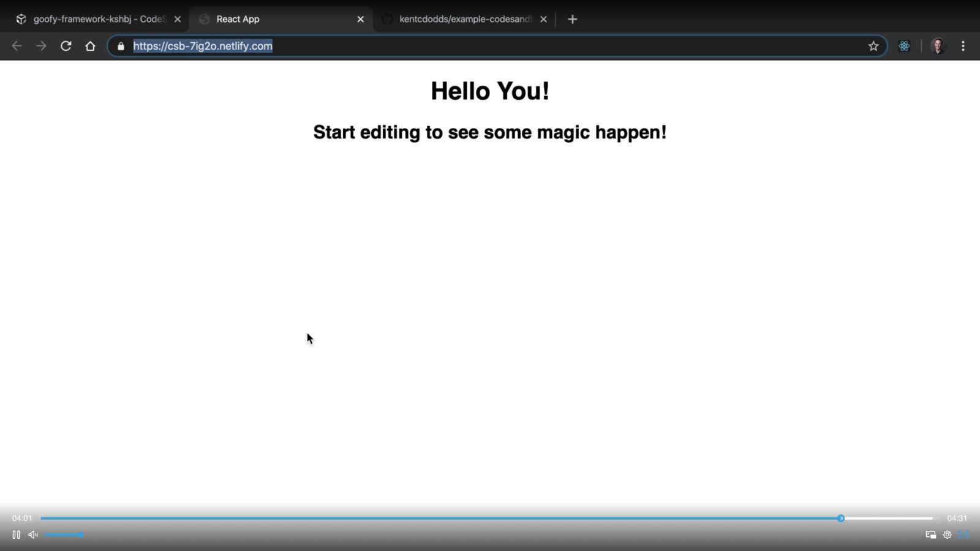Open the browser home page icon
The height and width of the screenshot is (551, 980).
tap(90, 46)
